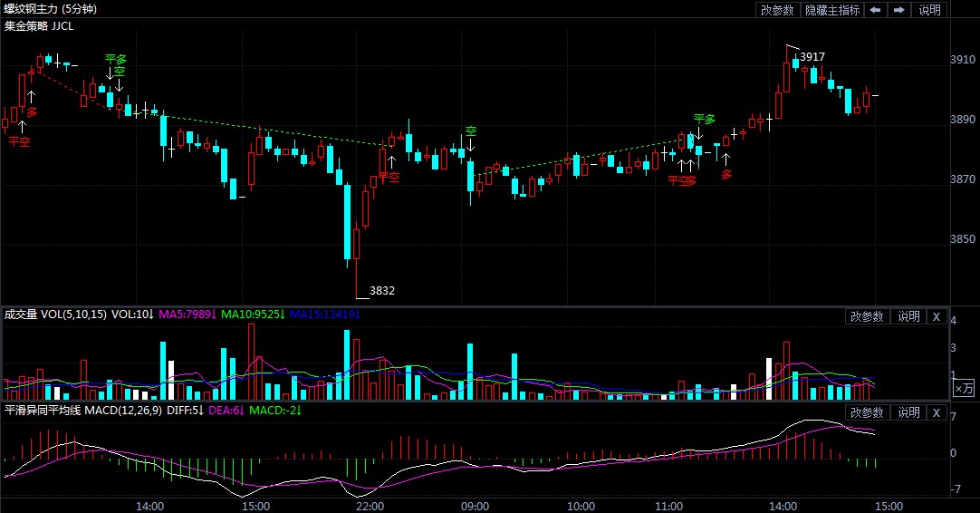The width and height of the screenshot is (980, 513).
Task: Open 说明 for the MACD indicator
Action: tap(908, 412)
